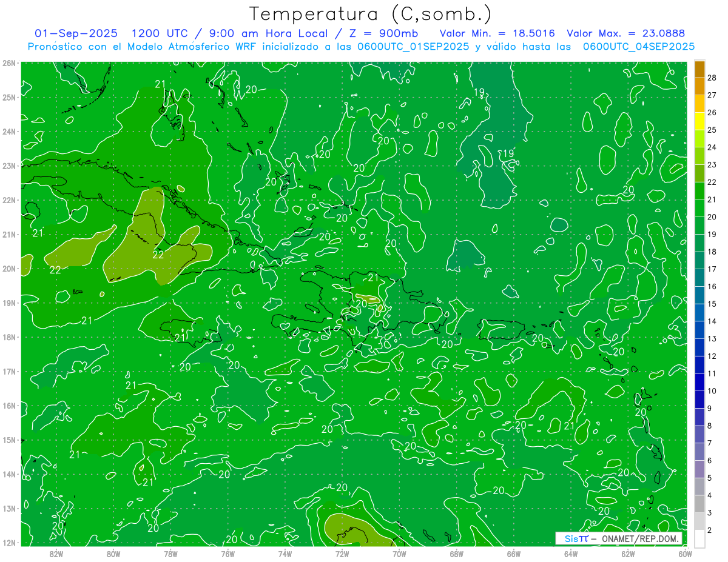This screenshot has width=728, height=562.
Task: Click the 22N latitude axis label
Action: [8, 200]
